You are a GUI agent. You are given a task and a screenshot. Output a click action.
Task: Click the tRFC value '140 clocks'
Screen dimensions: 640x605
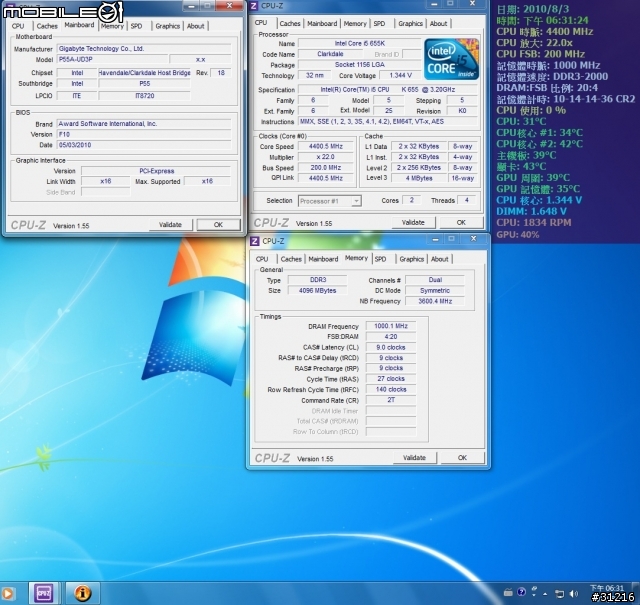pos(391,390)
